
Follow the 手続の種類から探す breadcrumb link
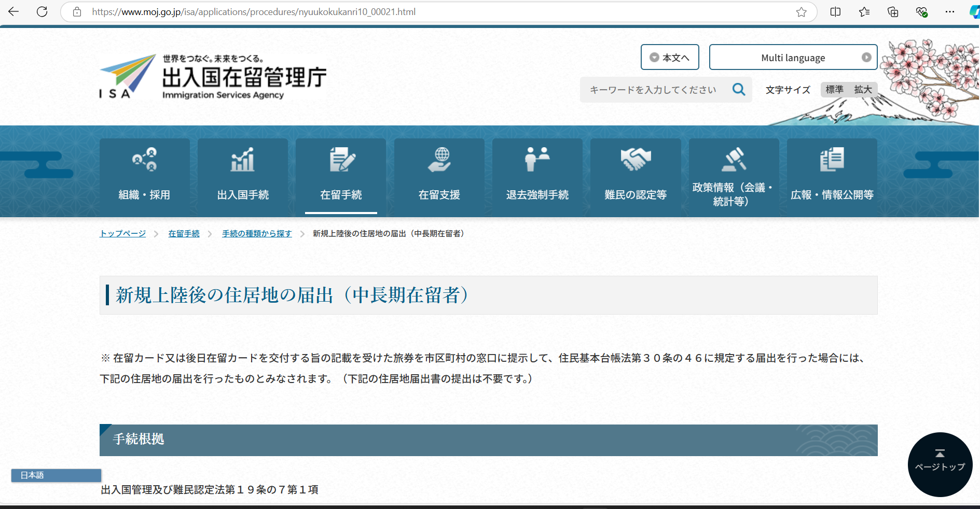pos(257,234)
